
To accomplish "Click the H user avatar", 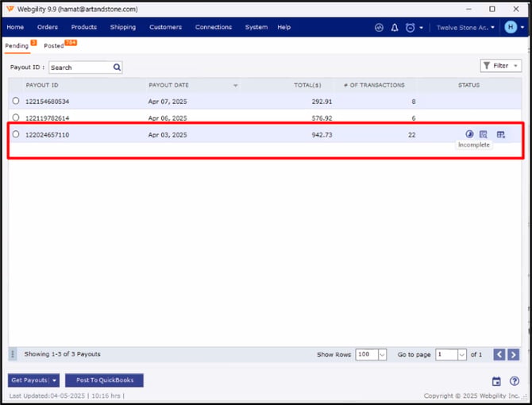I will [511, 27].
